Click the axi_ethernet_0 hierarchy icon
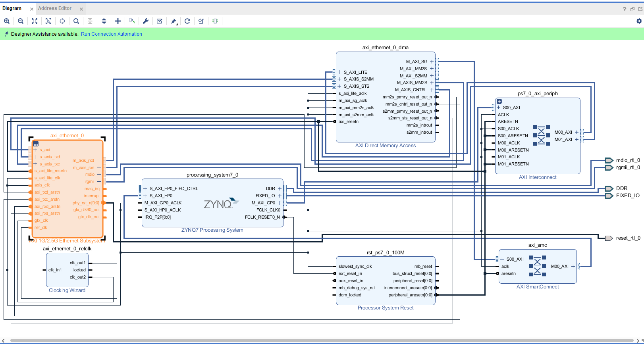Viewport: 644px width, 344px height. (x=36, y=144)
